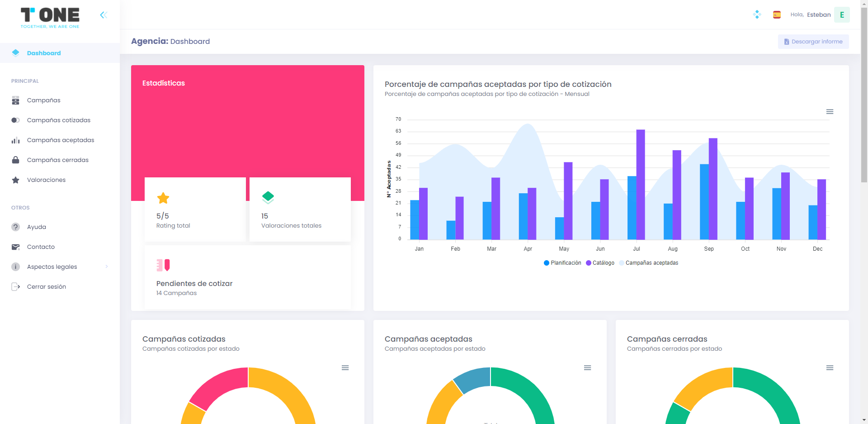Open the Pendientes de cotizar card
The height and width of the screenshot is (424, 868).
pyautogui.click(x=248, y=277)
